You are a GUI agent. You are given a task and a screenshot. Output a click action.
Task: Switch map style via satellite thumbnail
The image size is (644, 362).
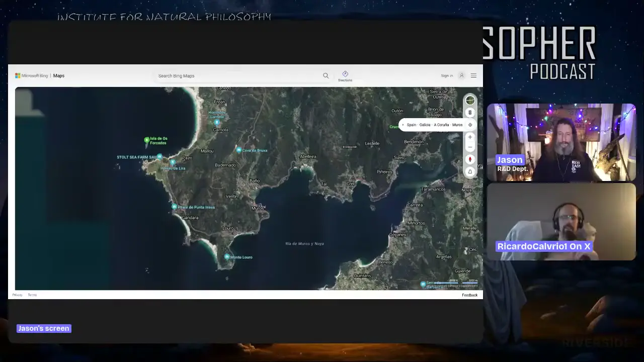[x=470, y=100]
